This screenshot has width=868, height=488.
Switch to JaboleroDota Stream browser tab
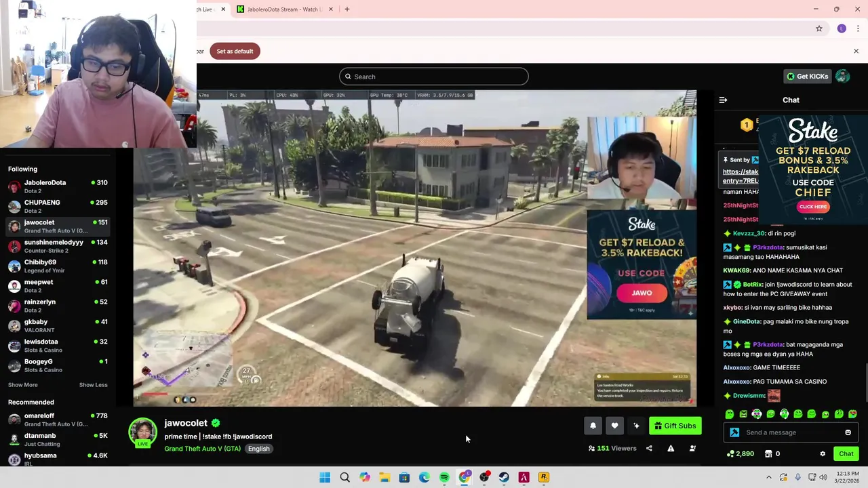pyautogui.click(x=279, y=9)
